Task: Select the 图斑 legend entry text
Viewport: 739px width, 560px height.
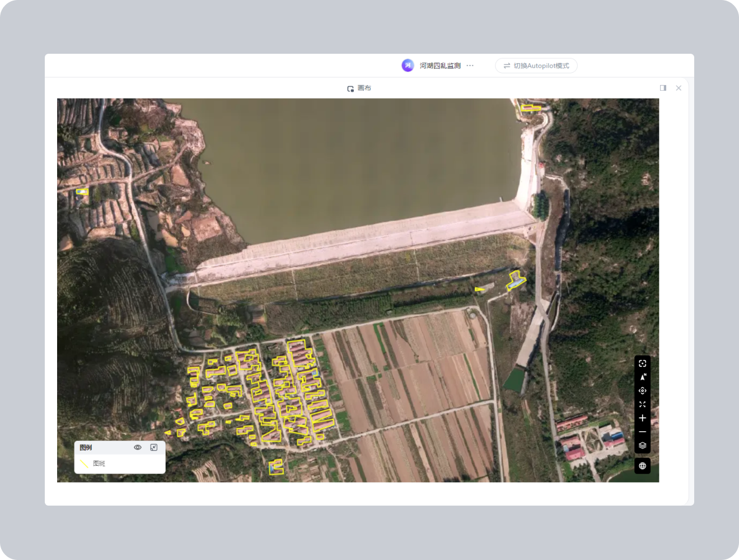Action: click(99, 464)
